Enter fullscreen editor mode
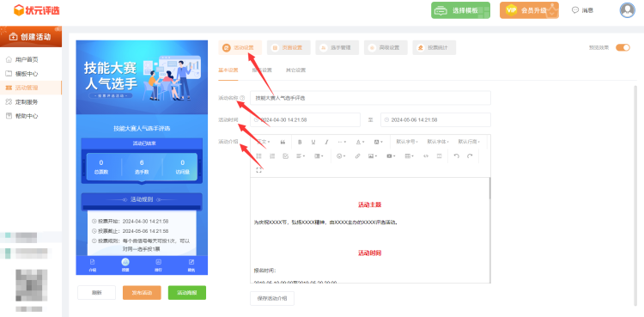 258,170
